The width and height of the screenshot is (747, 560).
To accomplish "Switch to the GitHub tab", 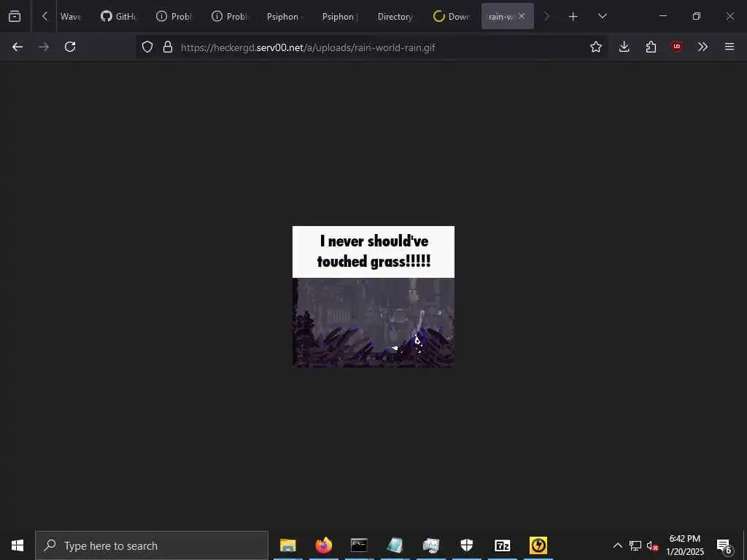I will point(119,17).
